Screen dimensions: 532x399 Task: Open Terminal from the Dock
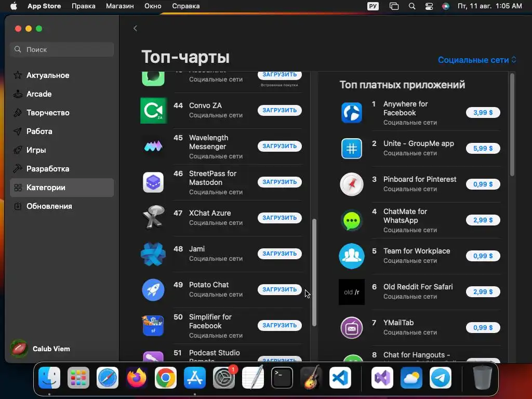(x=282, y=378)
